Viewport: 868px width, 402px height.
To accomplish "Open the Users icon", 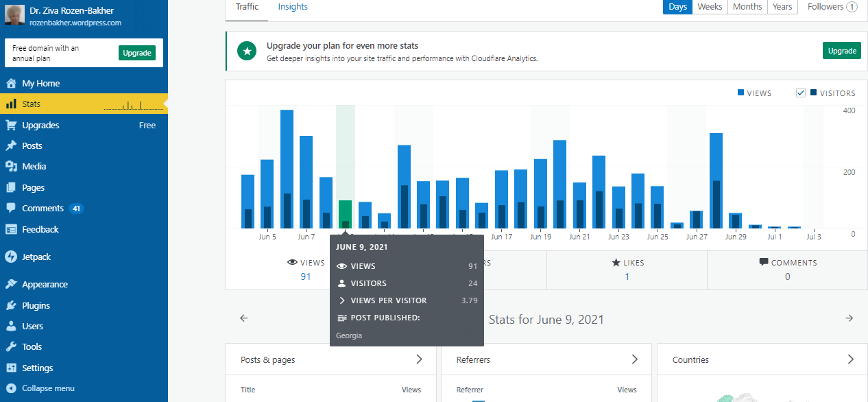I will [x=10, y=326].
